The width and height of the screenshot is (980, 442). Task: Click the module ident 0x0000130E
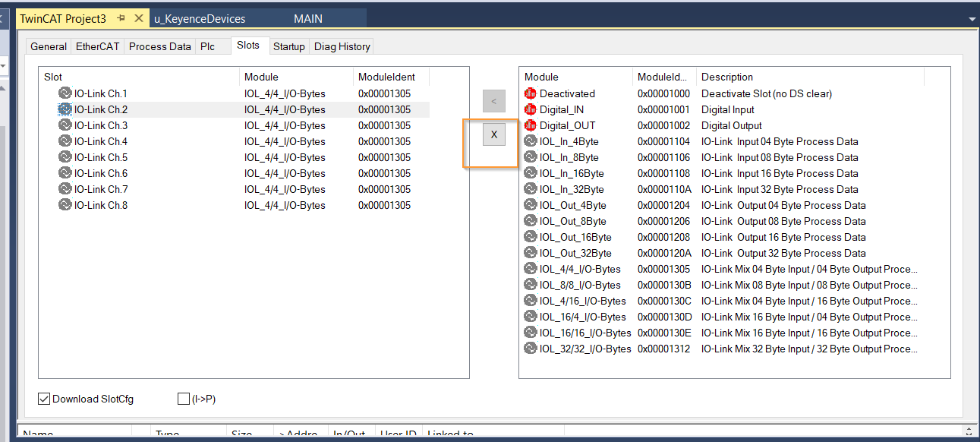(664, 333)
